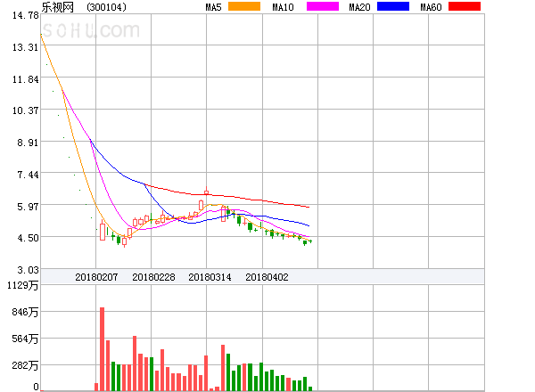The width and height of the screenshot is (535, 392).
Task: Click the 14.78 price axis label
Action: 26,15
